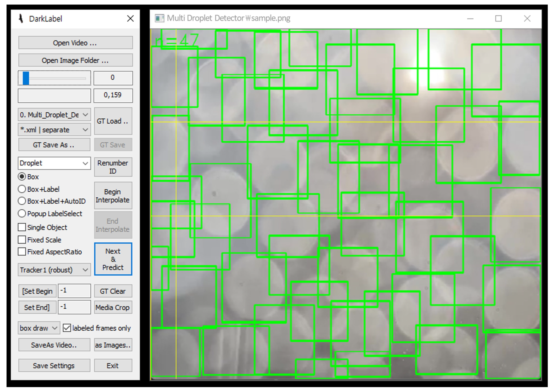Close the DarkLabel panel window
This screenshot has height=392, width=553.
click(x=130, y=19)
